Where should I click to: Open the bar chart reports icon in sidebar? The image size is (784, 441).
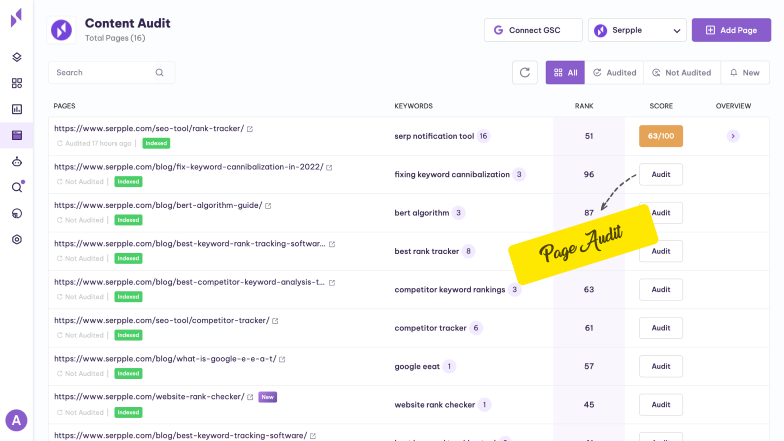pos(16,109)
